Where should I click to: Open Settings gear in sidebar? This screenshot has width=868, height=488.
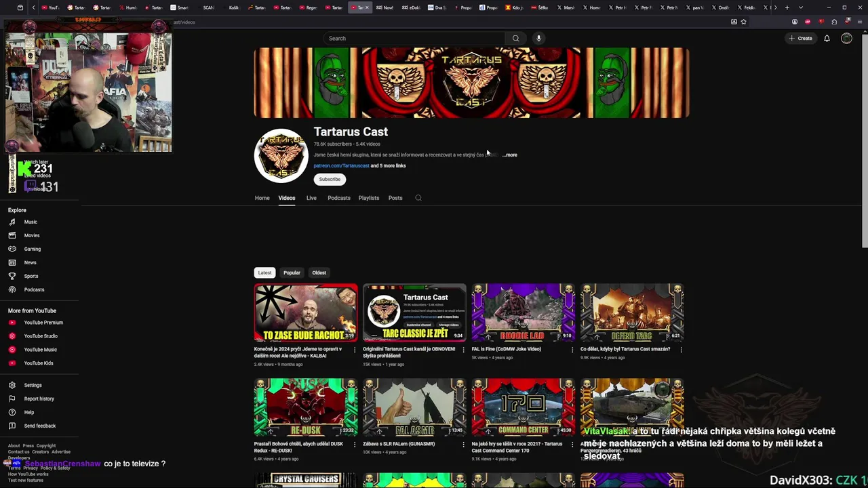33,385
